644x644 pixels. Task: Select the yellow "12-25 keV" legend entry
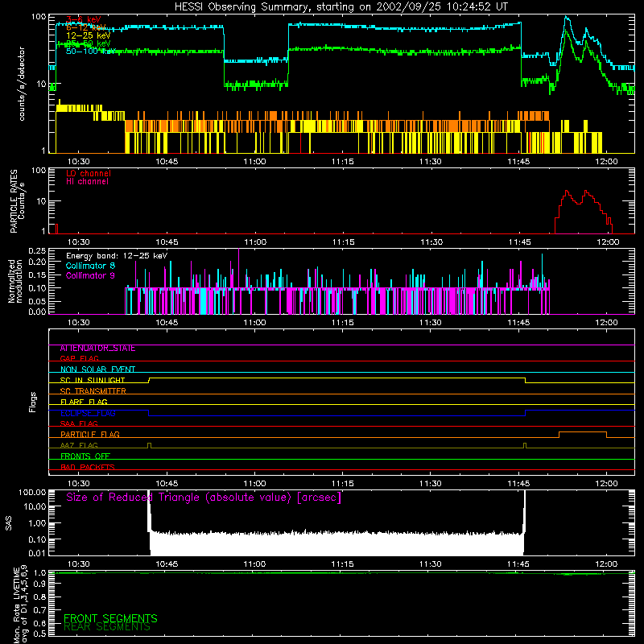[88, 35]
